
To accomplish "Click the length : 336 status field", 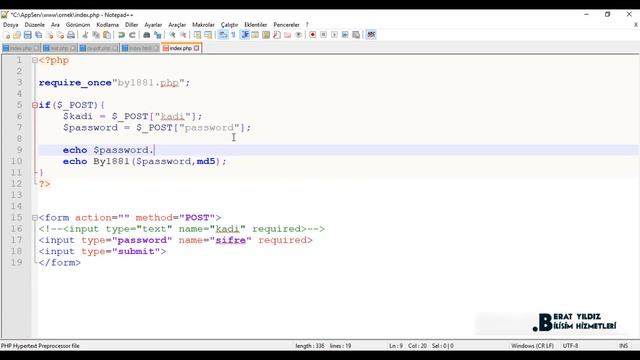I will 310,346.
